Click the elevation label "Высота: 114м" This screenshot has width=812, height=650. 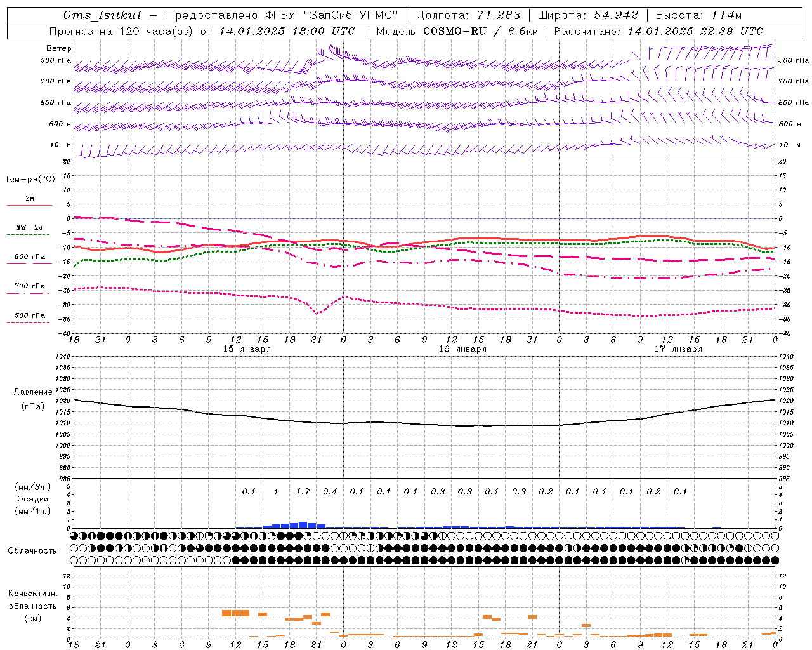(698, 15)
